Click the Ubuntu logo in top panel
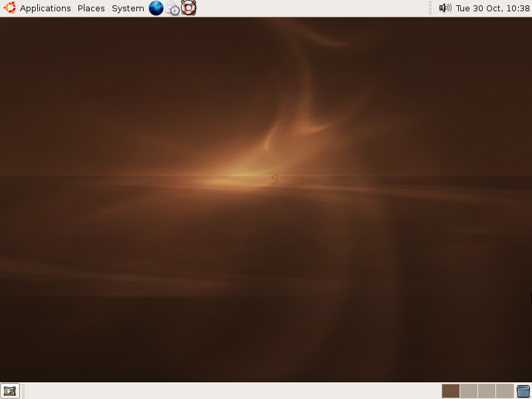Image resolution: width=532 pixels, height=399 pixels. 9,8
